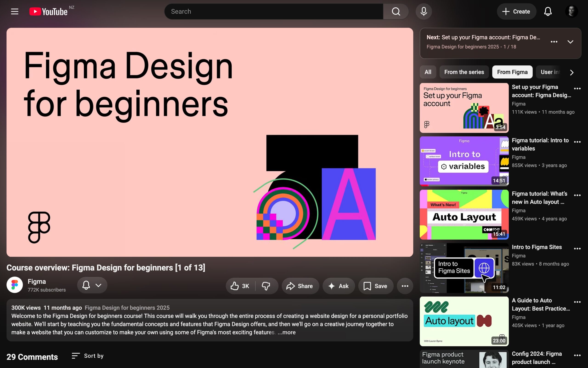Open title 'Config 2024: Figma product launch'
Viewport: 588px width, 368px height.
pyautogui.click(x=537, y=358)
